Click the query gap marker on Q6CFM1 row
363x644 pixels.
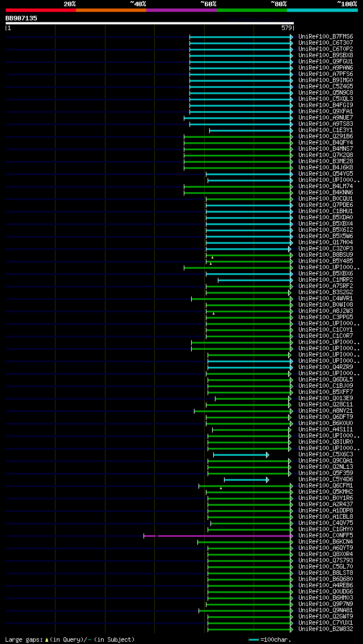coord(221,488)
